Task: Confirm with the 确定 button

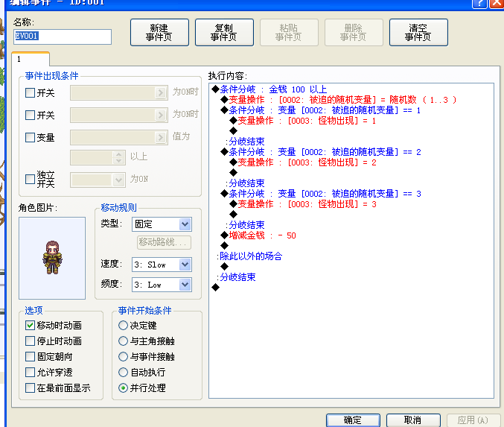Action: pyautogui.click(x=353, y=420)
